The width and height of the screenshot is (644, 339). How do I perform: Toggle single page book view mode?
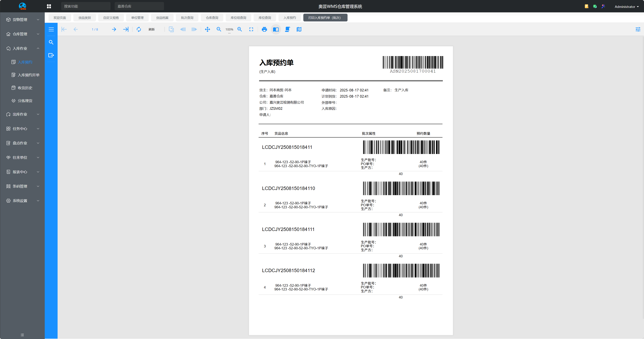(276, 29)
